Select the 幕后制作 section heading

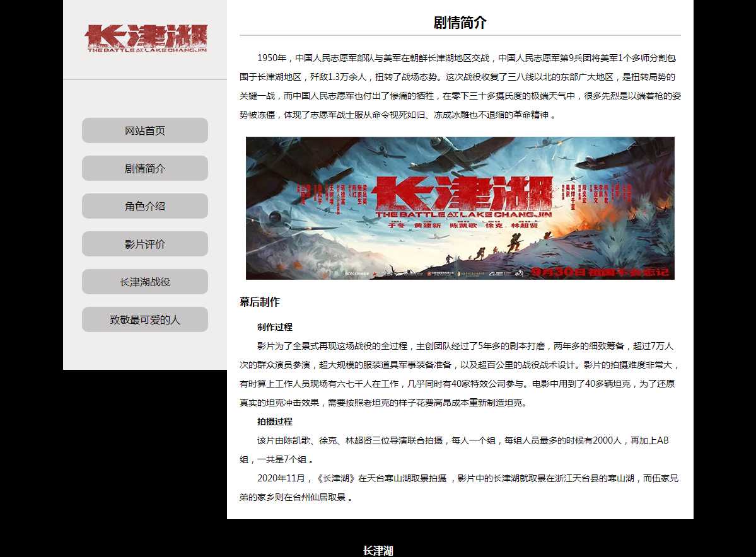pos(260,302)
